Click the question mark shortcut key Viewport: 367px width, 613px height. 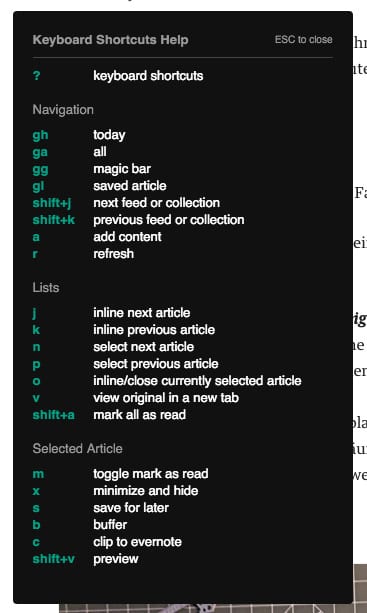[36, 75]
